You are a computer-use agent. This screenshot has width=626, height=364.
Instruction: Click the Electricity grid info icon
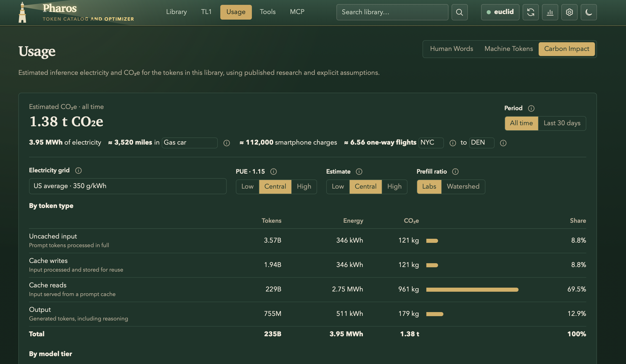pyautogui.click(x=78, y=171)
